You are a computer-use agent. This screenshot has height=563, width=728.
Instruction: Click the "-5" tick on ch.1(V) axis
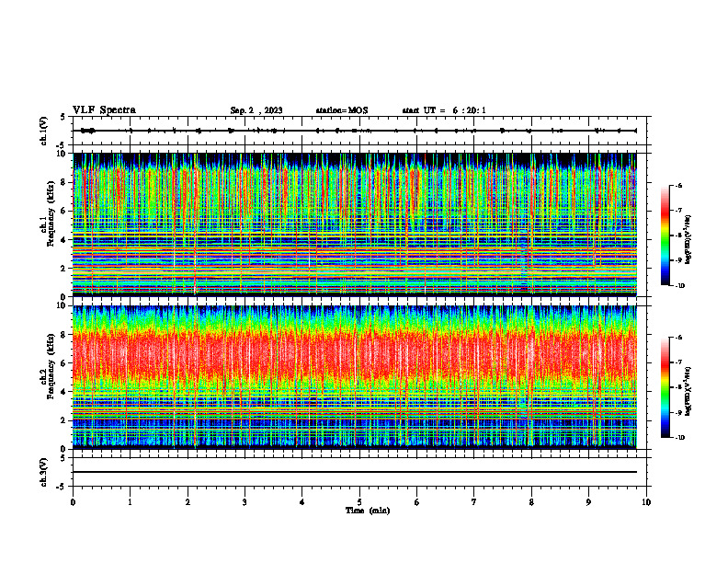(62, 145)
